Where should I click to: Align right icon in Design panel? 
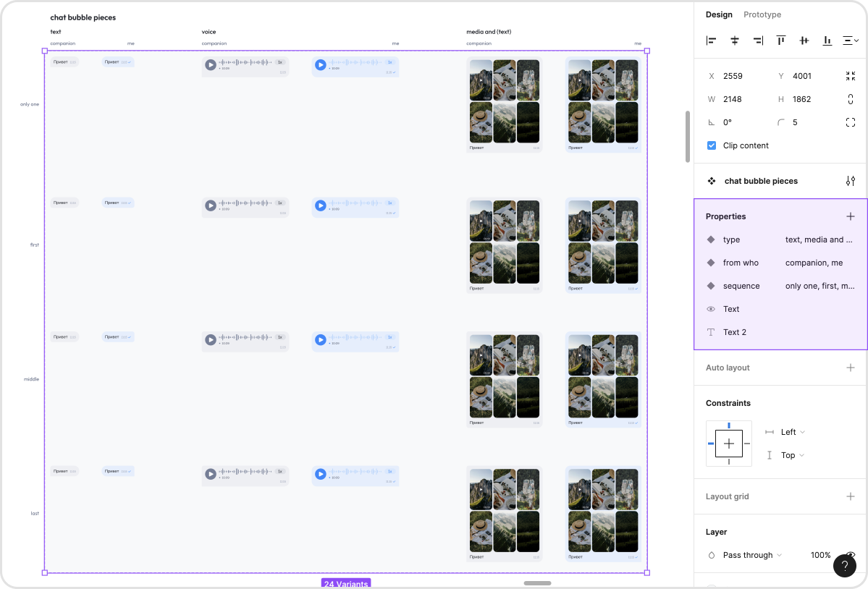[758, 41]
